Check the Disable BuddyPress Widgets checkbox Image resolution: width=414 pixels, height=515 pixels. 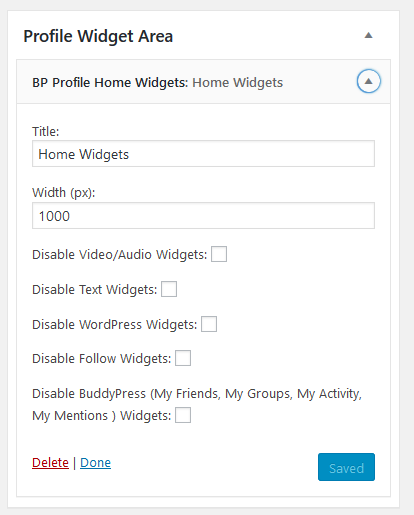pos(183,415)
